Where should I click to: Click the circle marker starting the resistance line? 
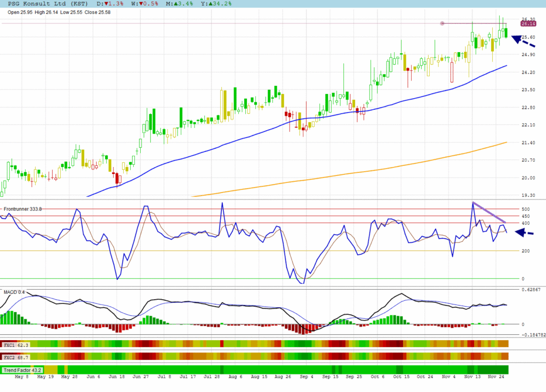(x=442, y=23)
